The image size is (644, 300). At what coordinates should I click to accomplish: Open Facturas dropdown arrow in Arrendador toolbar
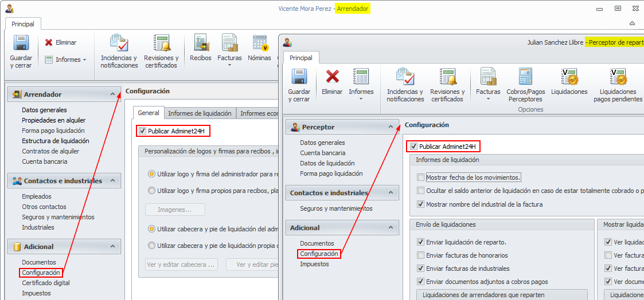point(229,65)
